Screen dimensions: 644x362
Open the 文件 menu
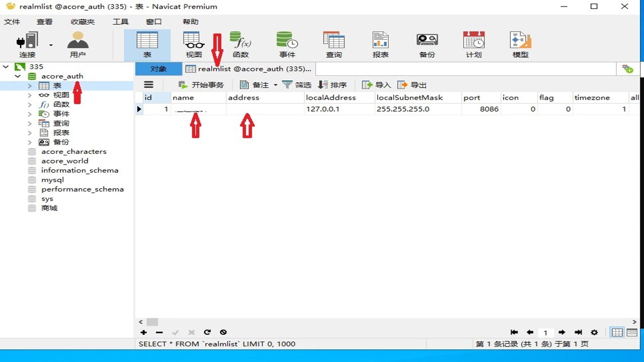pyautogui.click(x=12, y=22)
